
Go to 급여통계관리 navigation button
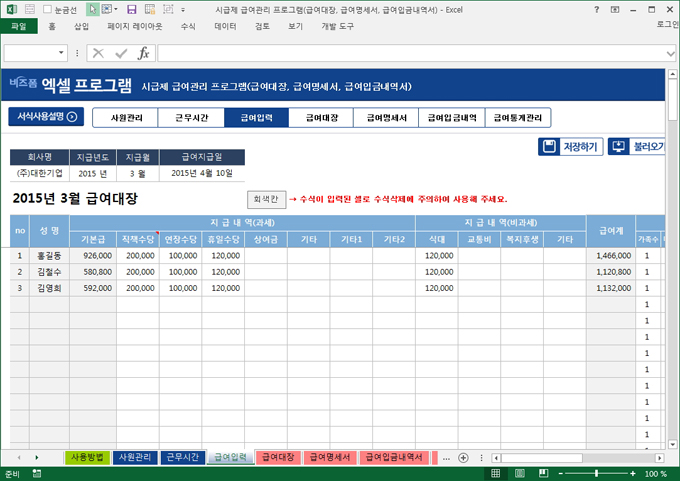518,118
